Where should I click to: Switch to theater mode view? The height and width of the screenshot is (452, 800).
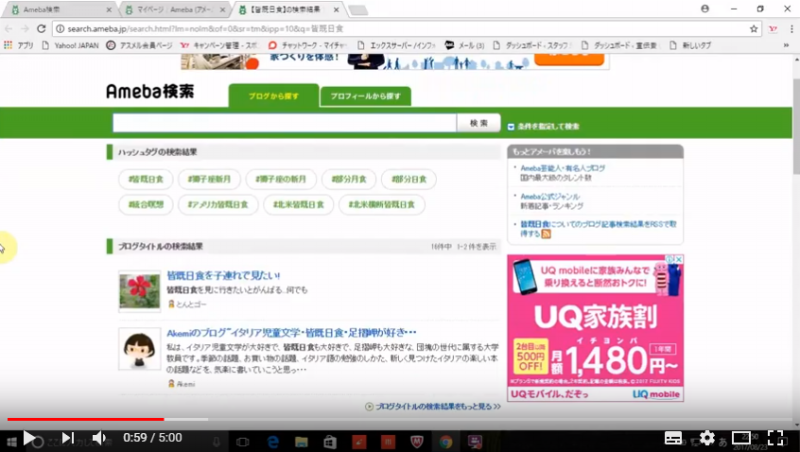click(x=741, y=438)
